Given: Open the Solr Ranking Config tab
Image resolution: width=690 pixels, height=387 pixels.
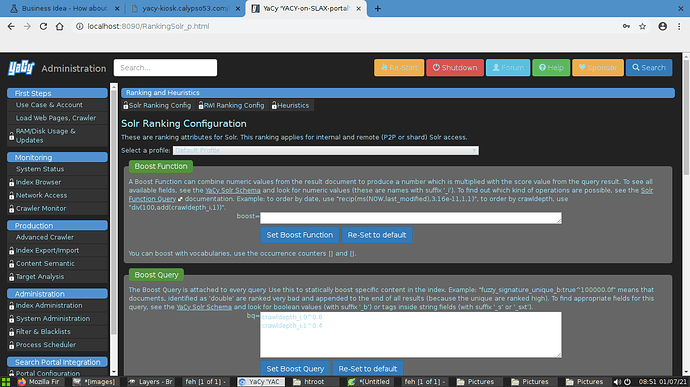Looking at the screenshot, I should pyautogui.click(x=157, y=106).
